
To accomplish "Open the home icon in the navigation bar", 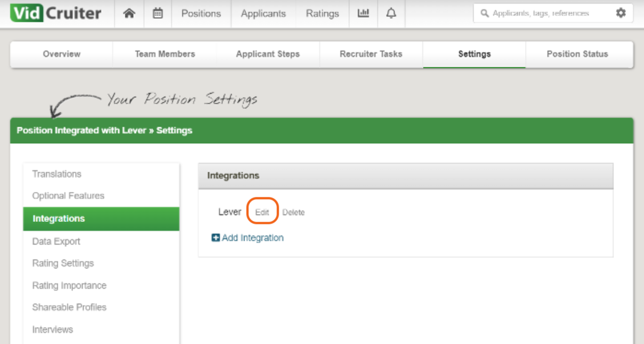I will [129, 13].
